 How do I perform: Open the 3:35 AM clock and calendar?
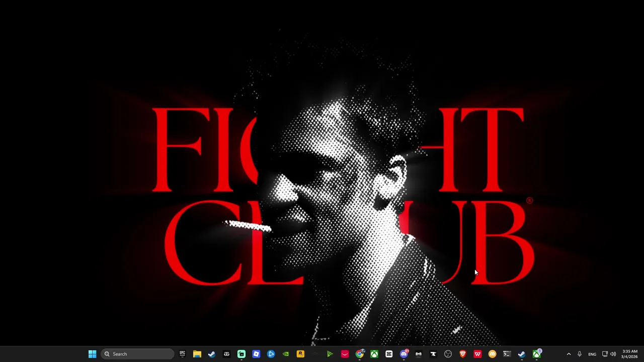(x=629, y=354)
